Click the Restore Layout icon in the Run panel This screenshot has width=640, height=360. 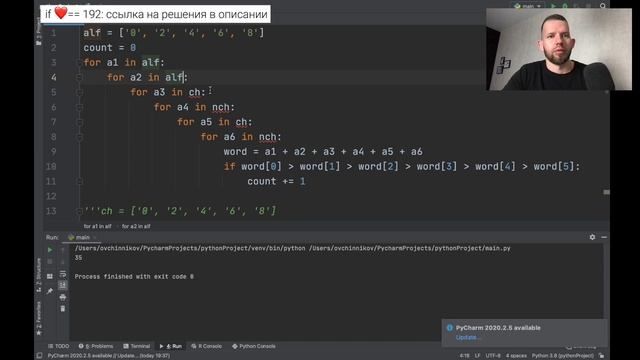click(x=50, y=276)
